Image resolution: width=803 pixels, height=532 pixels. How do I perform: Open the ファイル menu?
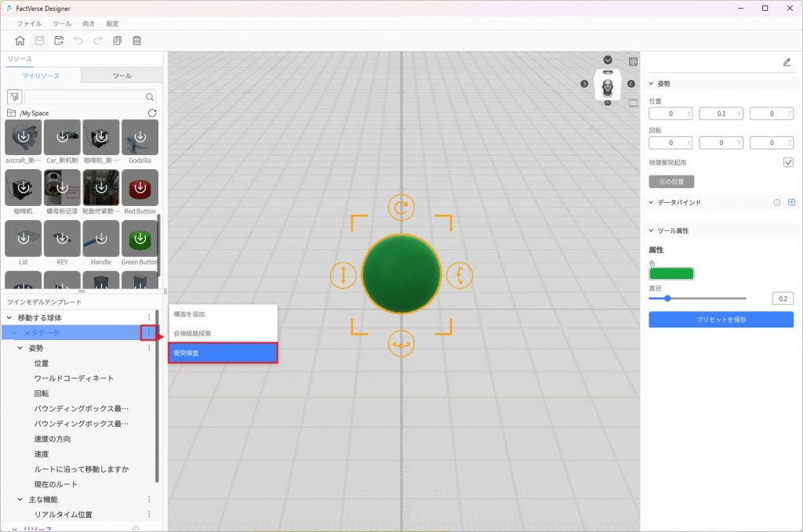[x=29, y=24]
